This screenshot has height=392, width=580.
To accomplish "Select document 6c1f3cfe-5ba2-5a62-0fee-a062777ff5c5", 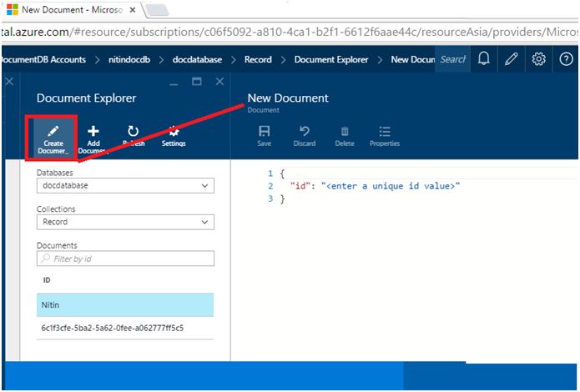I will click(x=125, y=328).
